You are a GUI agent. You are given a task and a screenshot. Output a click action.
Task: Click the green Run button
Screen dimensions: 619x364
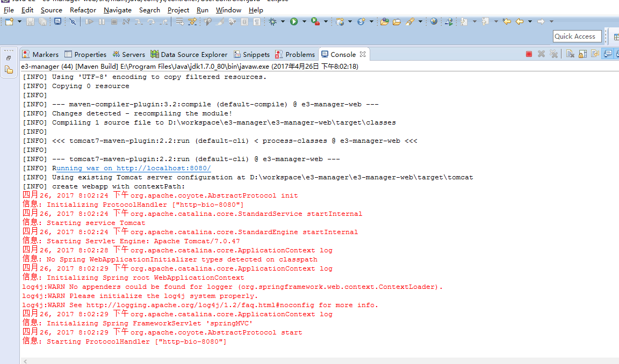tap(294, 21)
